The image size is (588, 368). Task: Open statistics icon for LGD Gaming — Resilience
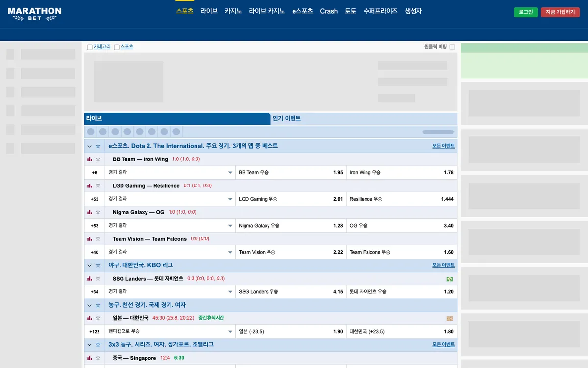click(x=90, y=185)
